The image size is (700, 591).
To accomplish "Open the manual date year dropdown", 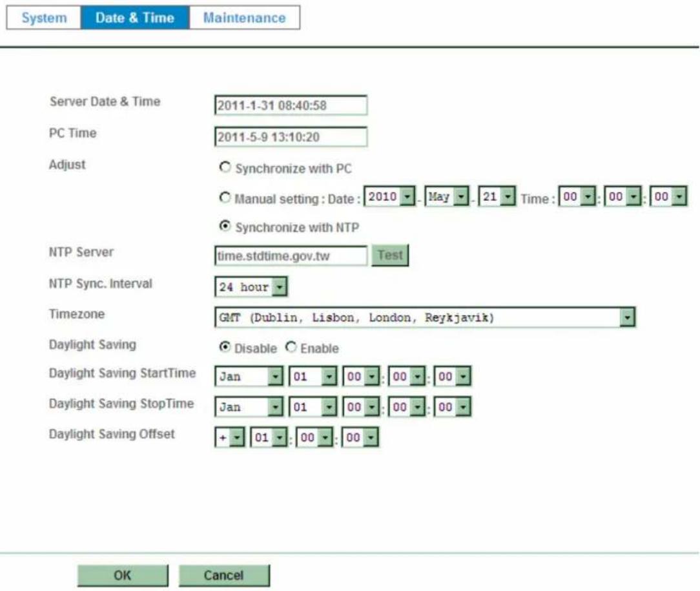I will click(x=389, y=196).
